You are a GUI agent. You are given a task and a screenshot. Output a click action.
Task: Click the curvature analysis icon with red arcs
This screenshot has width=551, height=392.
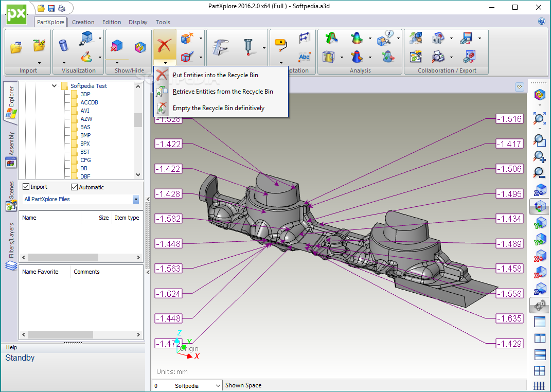(331, 38)
